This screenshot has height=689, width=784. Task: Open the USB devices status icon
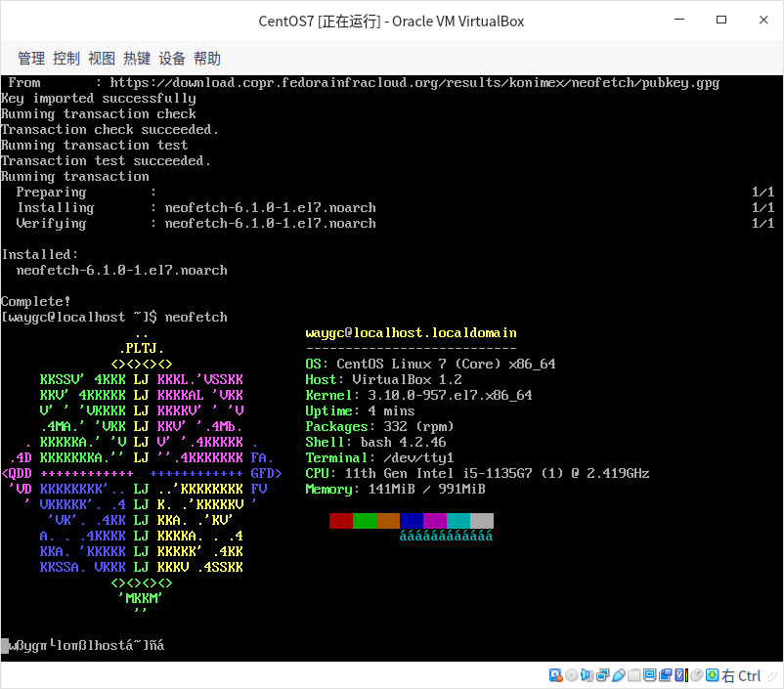point(618,675)
